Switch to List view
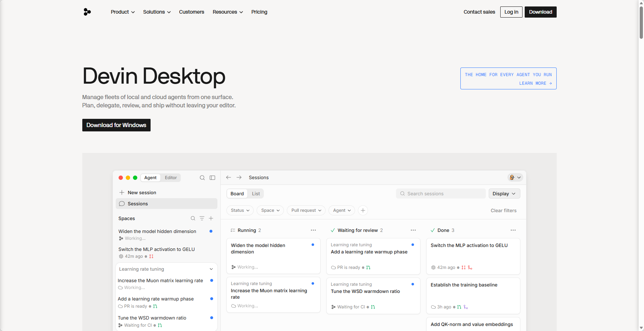The height and width of the screenshot is (331, 644). coord(256,194)
